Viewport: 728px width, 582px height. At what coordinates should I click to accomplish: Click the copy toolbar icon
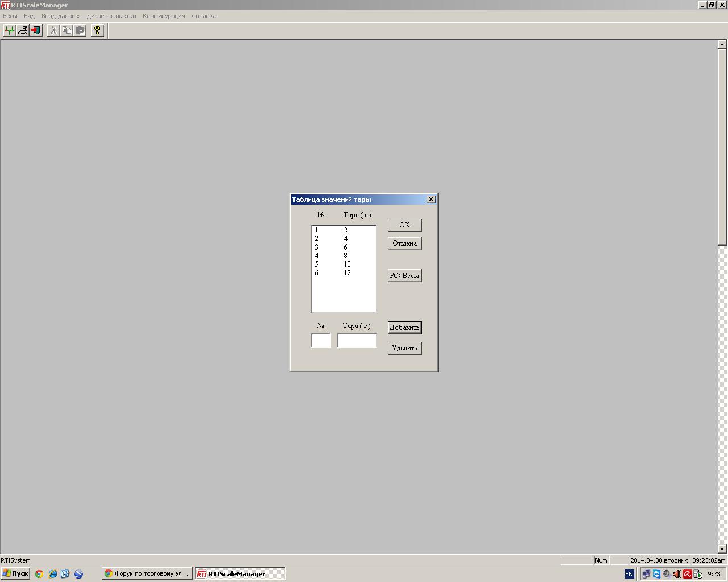tap(67, 30)
